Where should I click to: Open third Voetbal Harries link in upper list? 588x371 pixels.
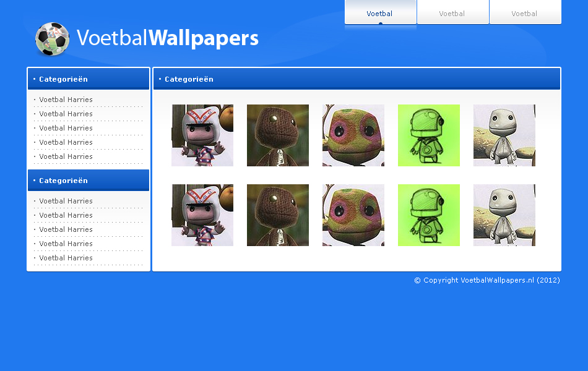tap(66, 128)
